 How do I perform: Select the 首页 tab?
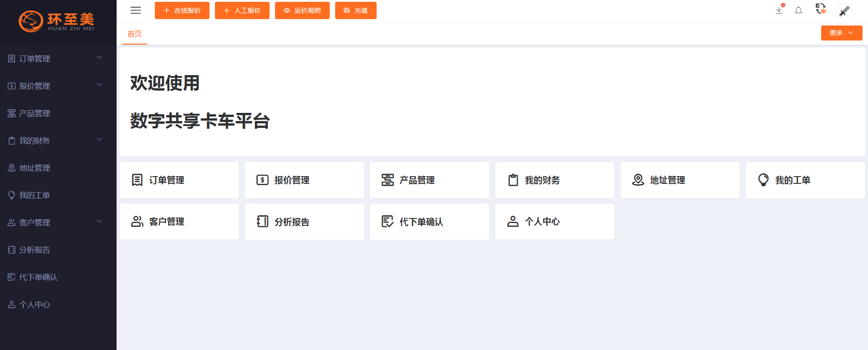coord(134,34)
